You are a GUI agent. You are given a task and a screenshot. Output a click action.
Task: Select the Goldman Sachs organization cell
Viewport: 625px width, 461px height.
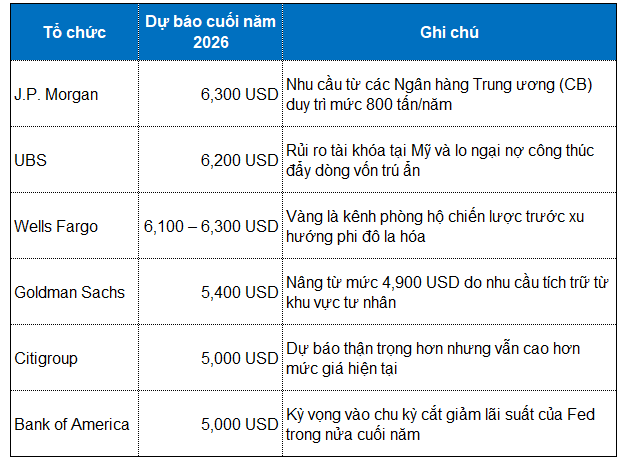pos(70,292)
